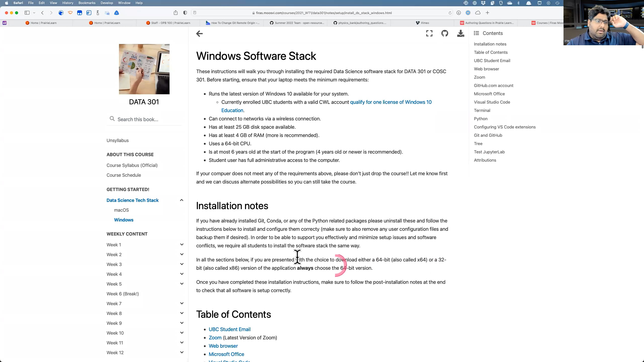The width and height of the screenshot is (644, 362).
Task: Reload the current page
Action: point(450,13)
